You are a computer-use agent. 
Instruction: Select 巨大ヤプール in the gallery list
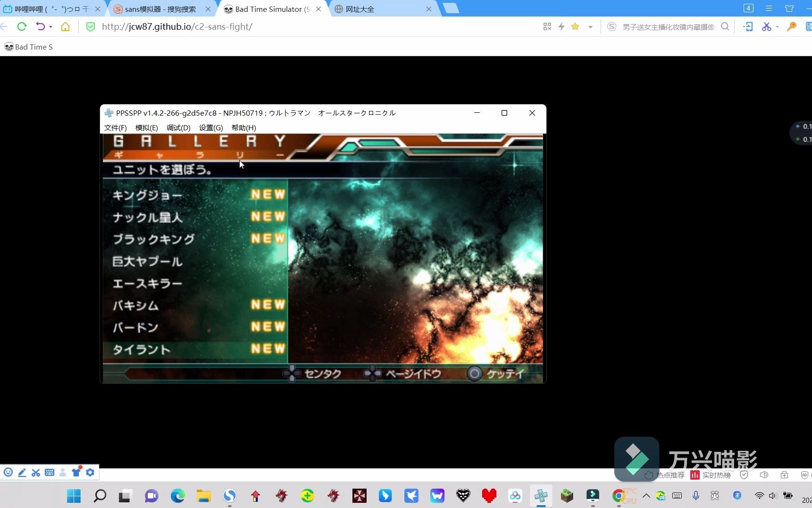[195, 261]
